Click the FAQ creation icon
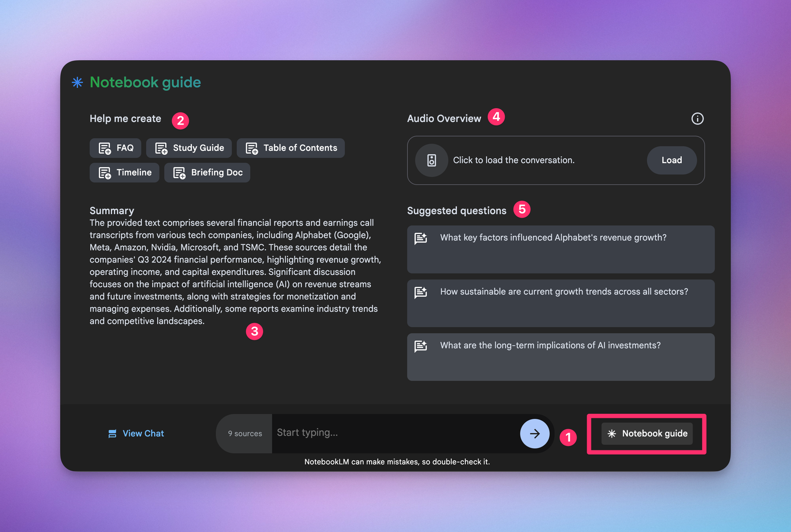791x532 pixels. (104, 148)
